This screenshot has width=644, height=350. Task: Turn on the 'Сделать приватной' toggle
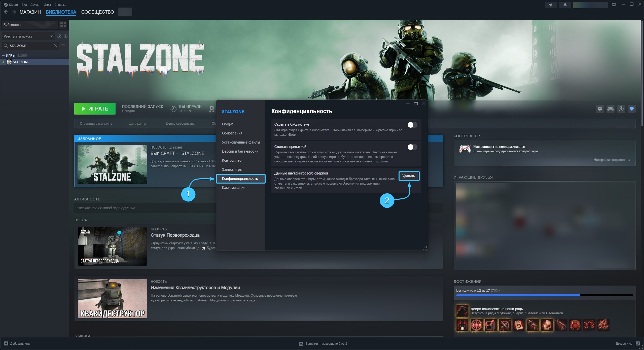point(412,147)
